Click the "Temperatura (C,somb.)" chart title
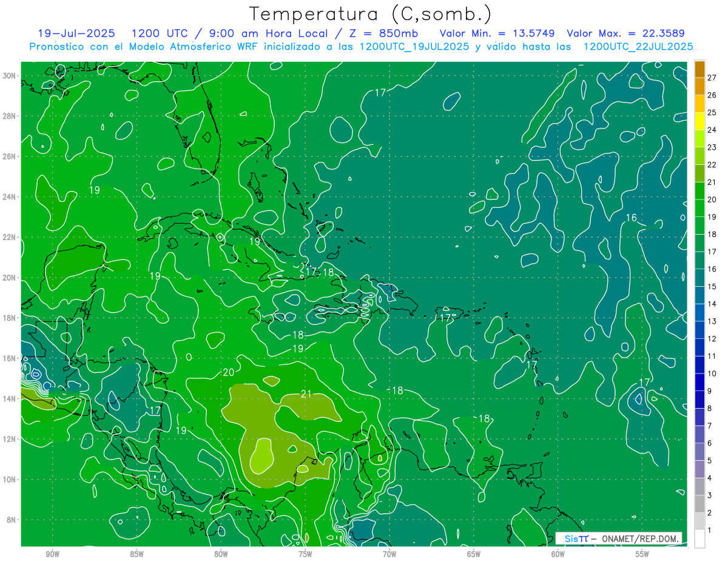The height and width of the screenshot is (562, 728). coord(370,13)
